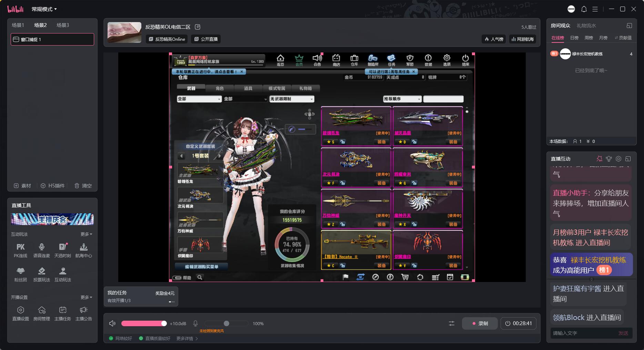Click the voice broadcast icon in 直播互动
644x350 pixels.
pyautogui.click(x=609, y=159)
